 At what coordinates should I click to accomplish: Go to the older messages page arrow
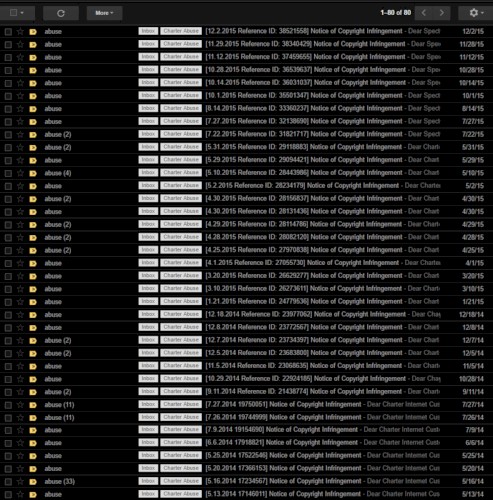(442, 13)
